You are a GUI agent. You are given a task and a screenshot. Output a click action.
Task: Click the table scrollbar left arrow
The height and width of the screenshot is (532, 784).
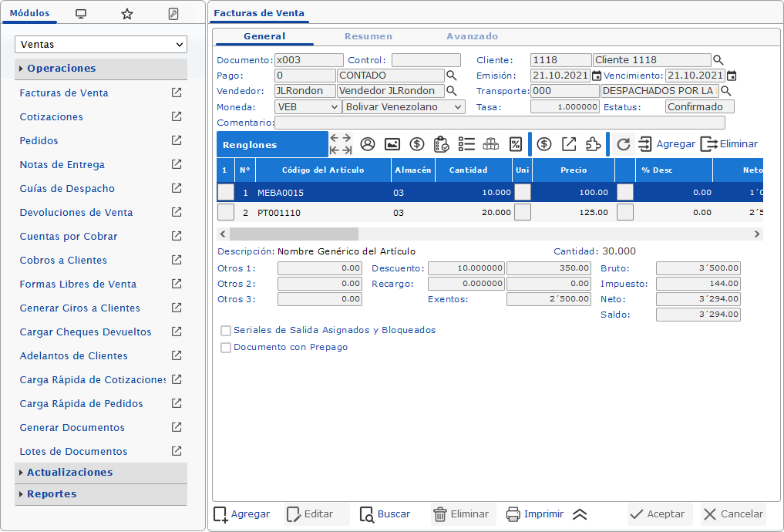pos(223,234)
